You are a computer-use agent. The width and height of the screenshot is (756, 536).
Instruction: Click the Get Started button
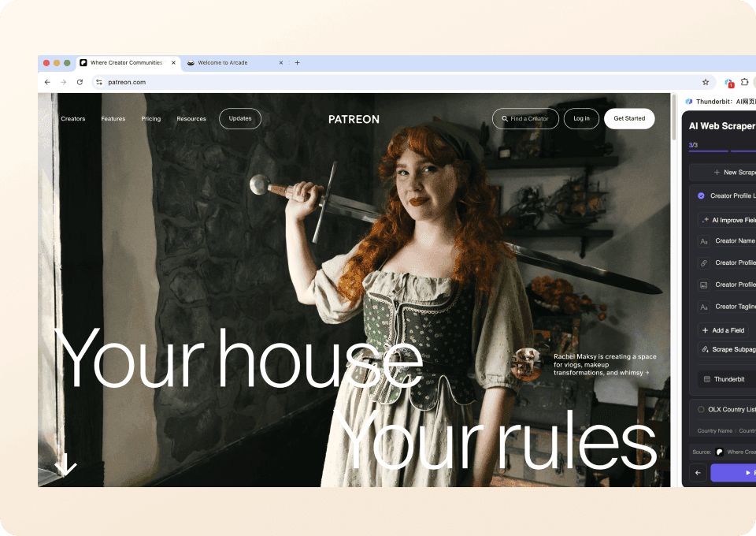(x=628, y=118)
